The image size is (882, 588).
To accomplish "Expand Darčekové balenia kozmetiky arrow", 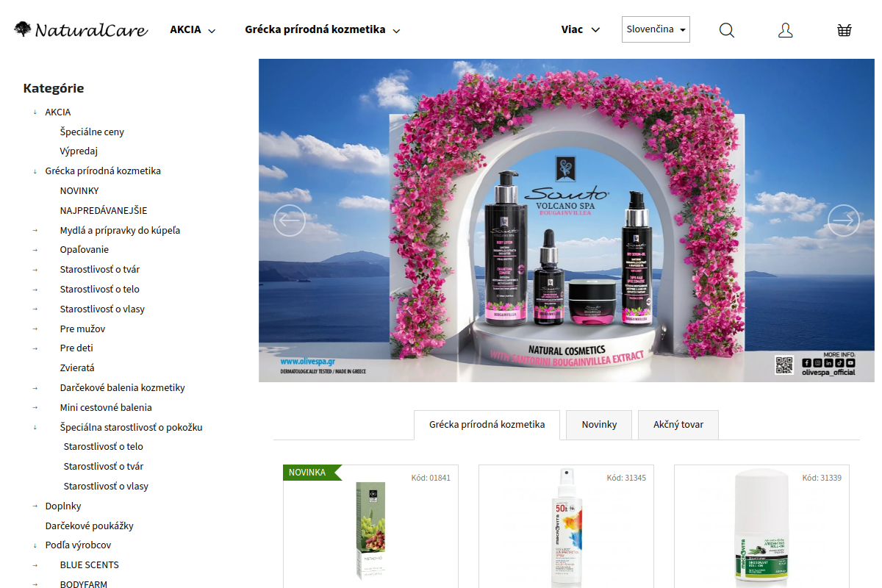I will 35,387.
